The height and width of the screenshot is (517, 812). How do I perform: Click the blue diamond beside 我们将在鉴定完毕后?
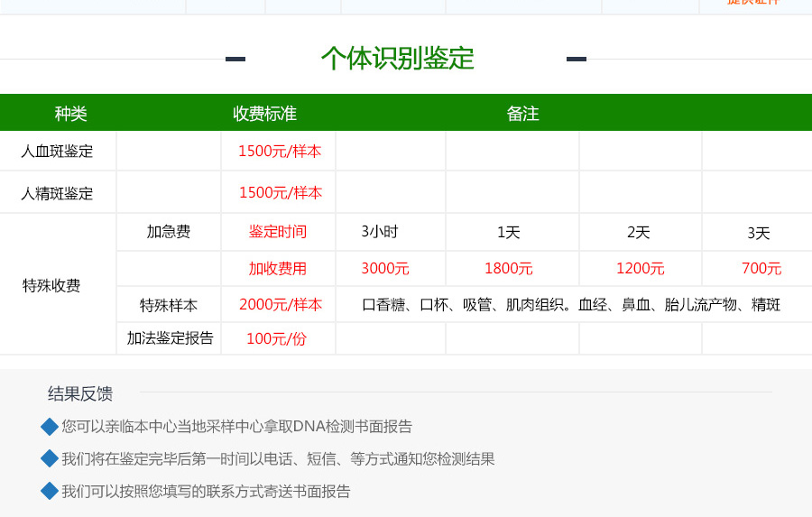pos(50,458)
